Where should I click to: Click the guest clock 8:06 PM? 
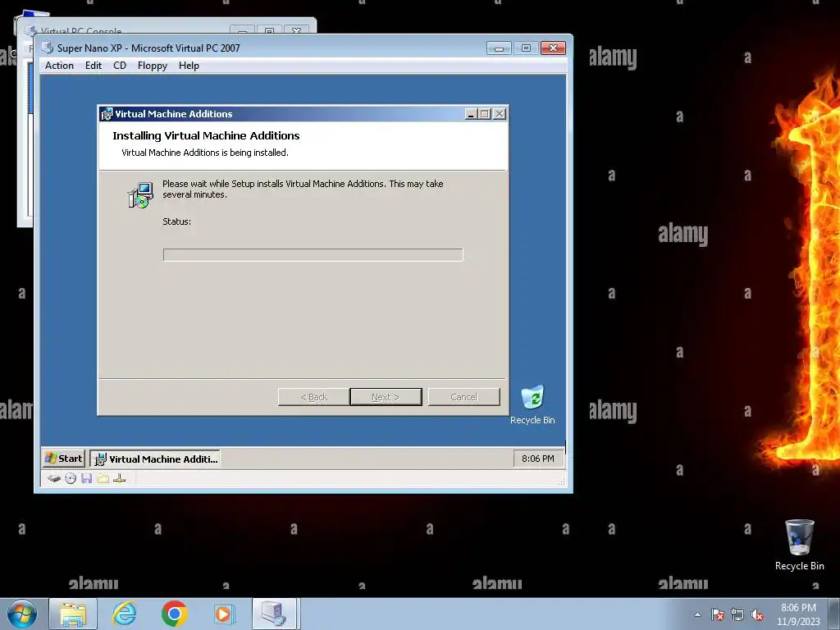coord(538,459)
